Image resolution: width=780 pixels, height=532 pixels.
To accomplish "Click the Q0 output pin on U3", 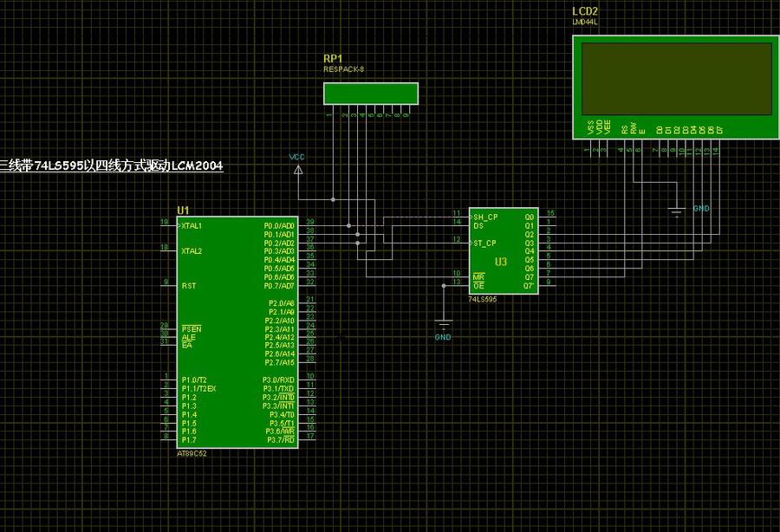I will point(529,217).
